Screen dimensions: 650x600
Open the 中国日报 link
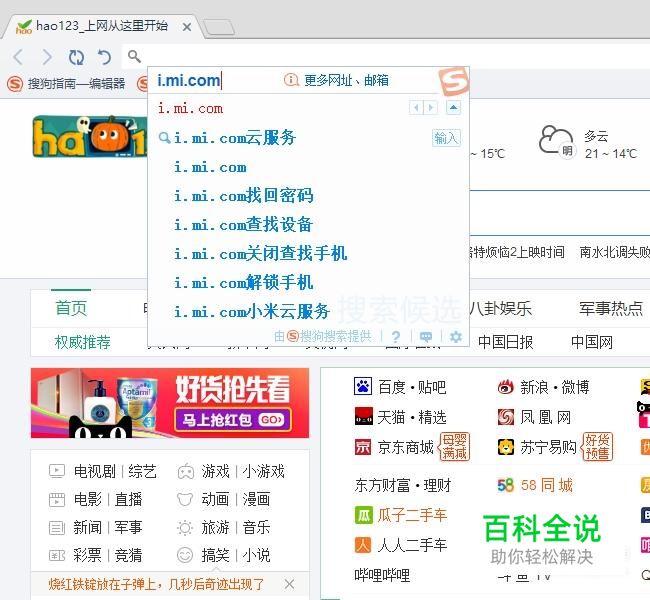pos(505,343)
